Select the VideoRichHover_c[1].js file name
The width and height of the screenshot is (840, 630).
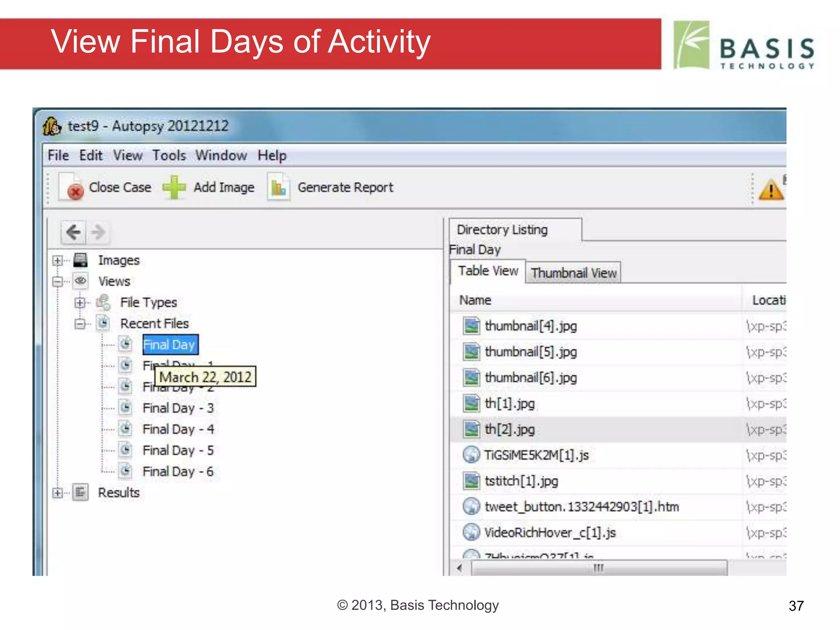[550, 533]
